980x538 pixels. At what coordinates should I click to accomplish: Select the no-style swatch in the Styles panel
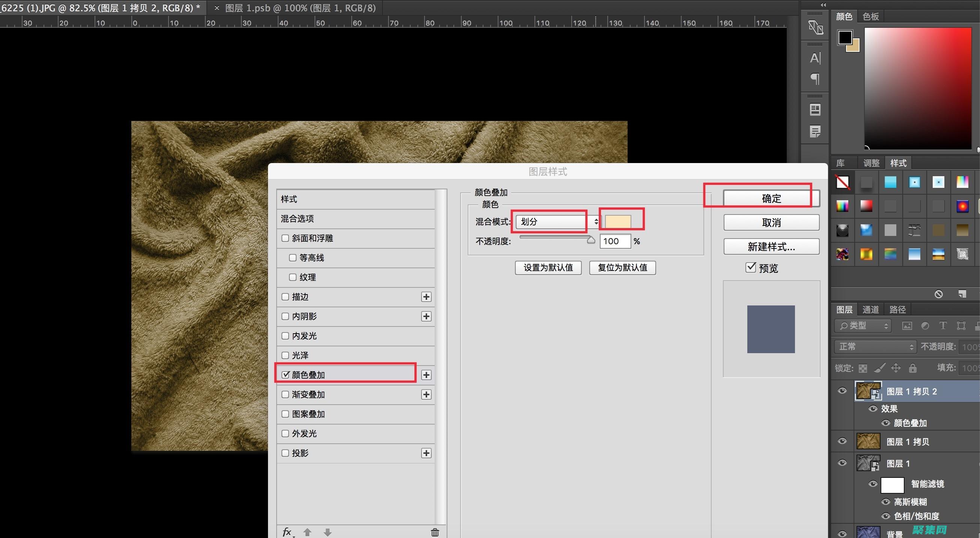point(842,182)
